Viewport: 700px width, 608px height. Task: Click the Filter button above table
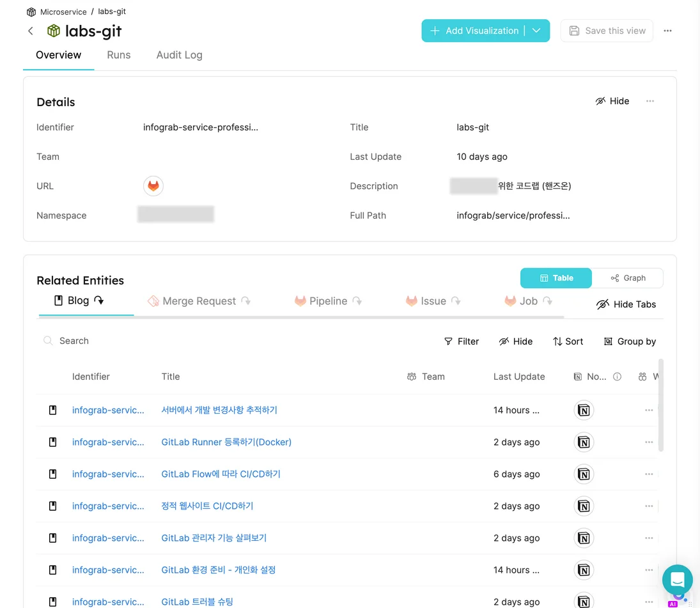(x=461, y=341)
